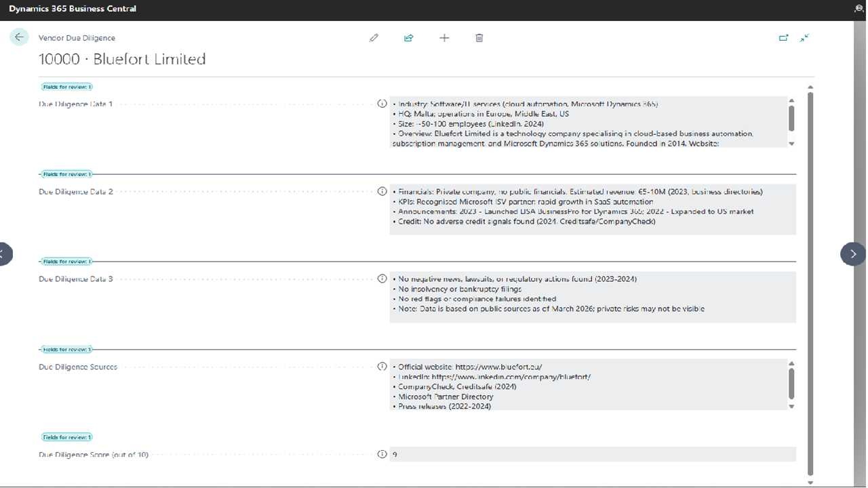Click info icon beside Due Diligence Data 2
868x488 pixels.
tap(382, 191)
